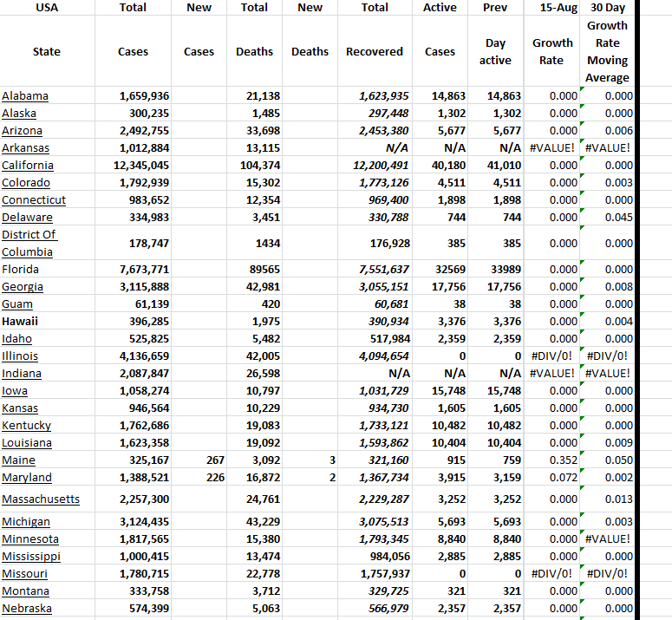Select California total deaths 104,374
The width and height of the screenshot is (672, 620).
(x=255, y=166)
